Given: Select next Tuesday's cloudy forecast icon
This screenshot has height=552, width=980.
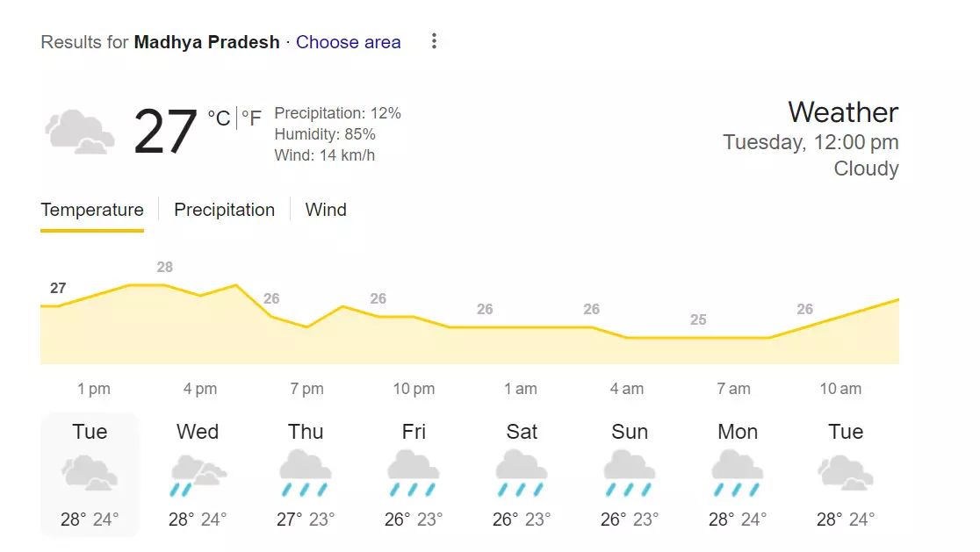Looking at the screenshot, I should pyautogui.click(x=846, y=475).
